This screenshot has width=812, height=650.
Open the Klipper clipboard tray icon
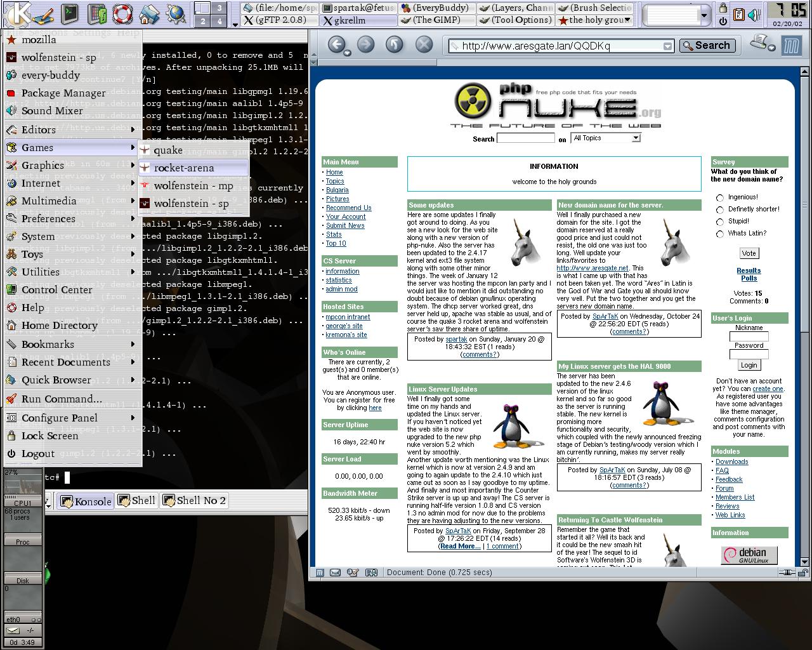point(739,15)
